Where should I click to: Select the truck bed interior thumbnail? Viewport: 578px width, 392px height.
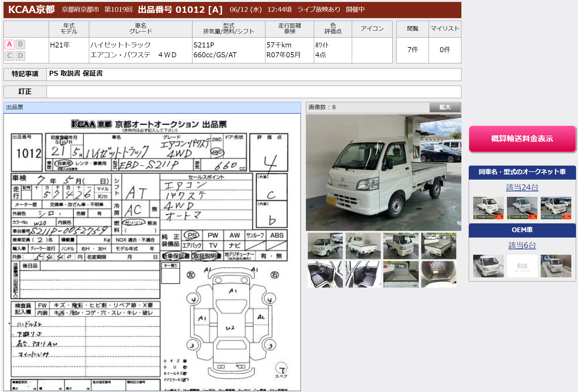coord(401,274)
